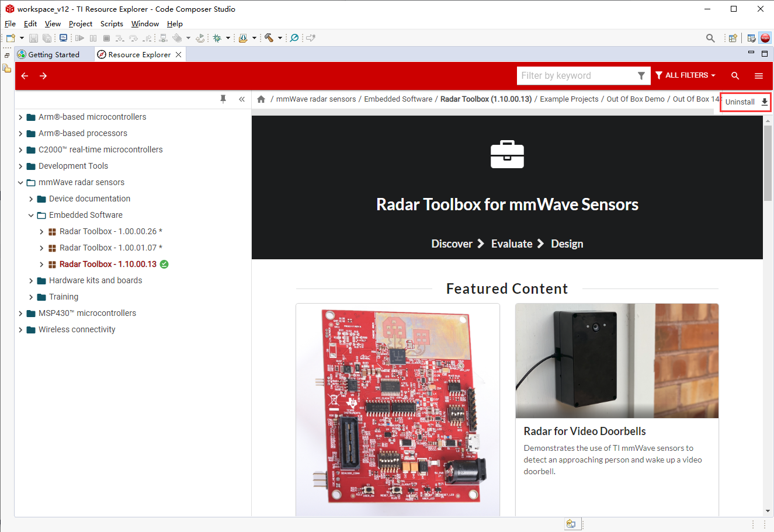Open Example Projects breadcrumb link
Screen dimensions: 774x532
tap(569, 99)
